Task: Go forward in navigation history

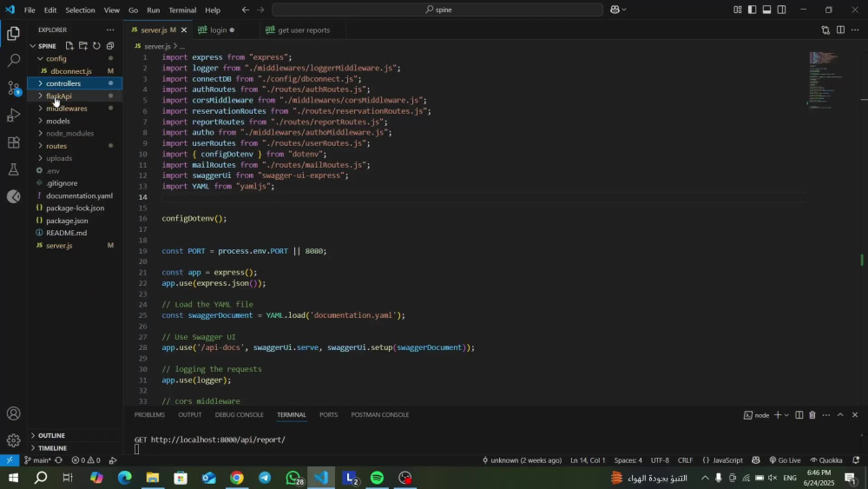Action: [x=260, y=10]
